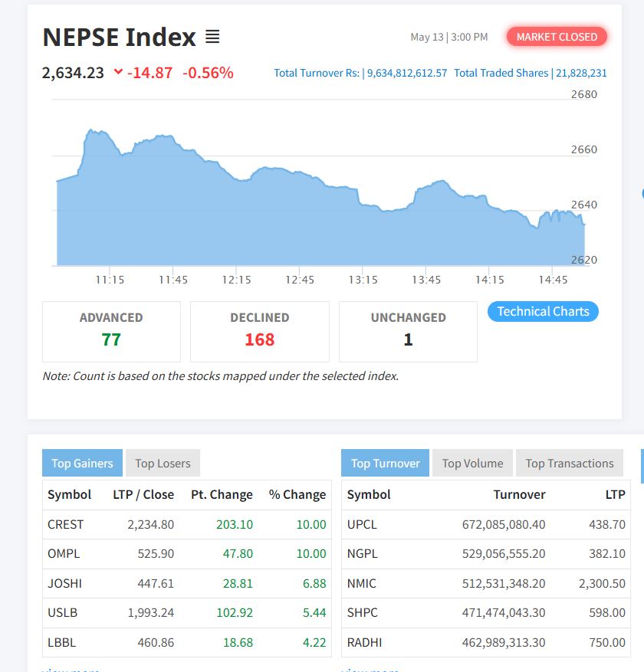The height and width of the screenshot is (672, 644).
Task: Open the OMPL stock symbol
Action: [x=64, y=553]
